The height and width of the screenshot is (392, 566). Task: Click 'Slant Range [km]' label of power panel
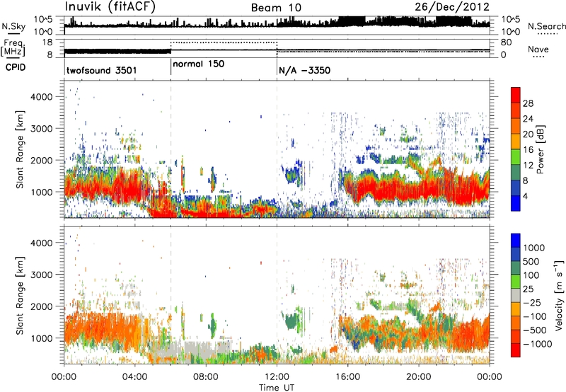(20, 149)
